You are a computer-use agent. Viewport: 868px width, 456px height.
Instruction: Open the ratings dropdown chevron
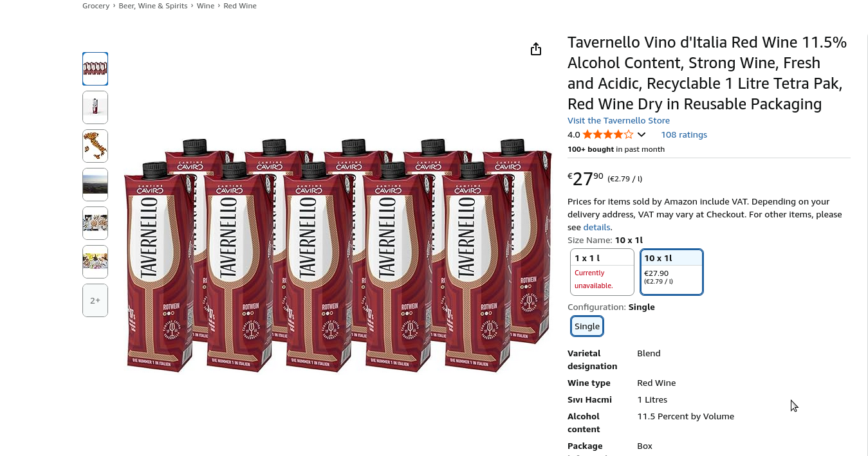(642, 135)
